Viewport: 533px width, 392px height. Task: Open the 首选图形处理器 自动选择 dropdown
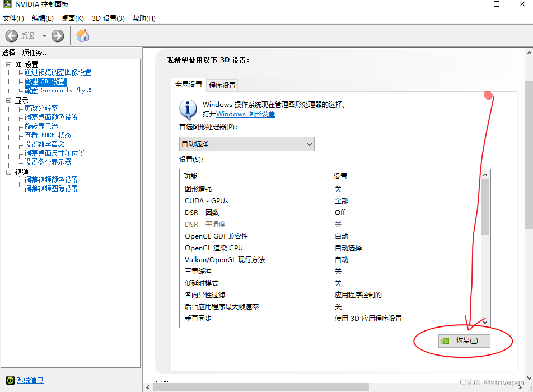247,144
